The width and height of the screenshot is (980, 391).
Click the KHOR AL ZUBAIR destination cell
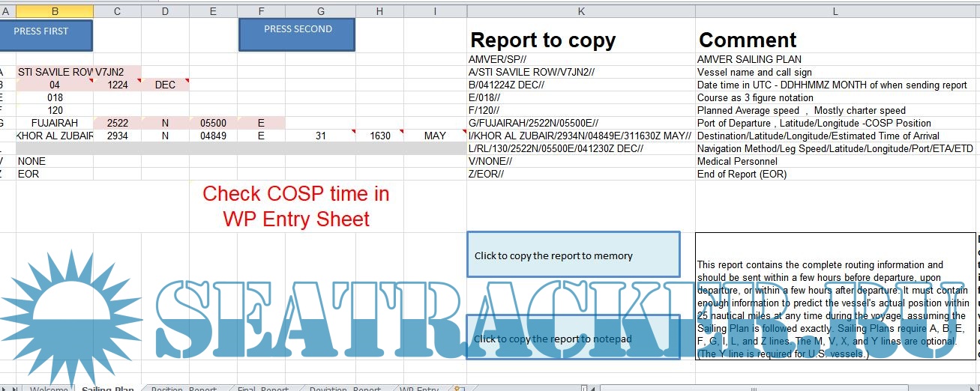pyautogui.click(x=55, y=136)
